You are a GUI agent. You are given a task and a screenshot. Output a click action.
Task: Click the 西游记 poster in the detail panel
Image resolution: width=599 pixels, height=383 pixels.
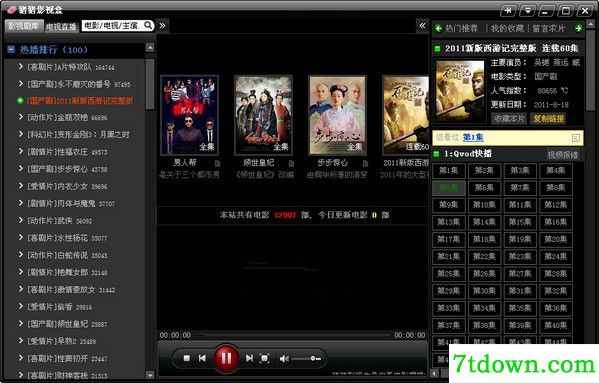pyautogui.click(x=460, y=92)
